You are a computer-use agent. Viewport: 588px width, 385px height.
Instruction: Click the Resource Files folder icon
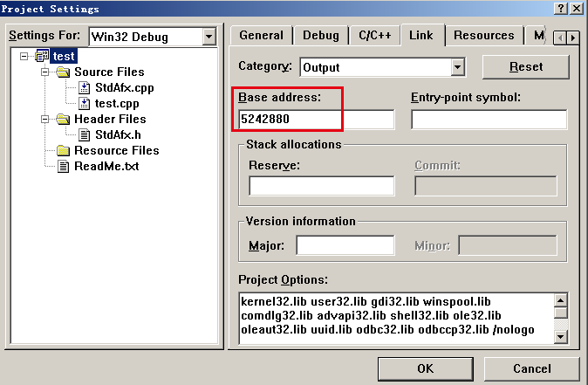coord(64,150)
